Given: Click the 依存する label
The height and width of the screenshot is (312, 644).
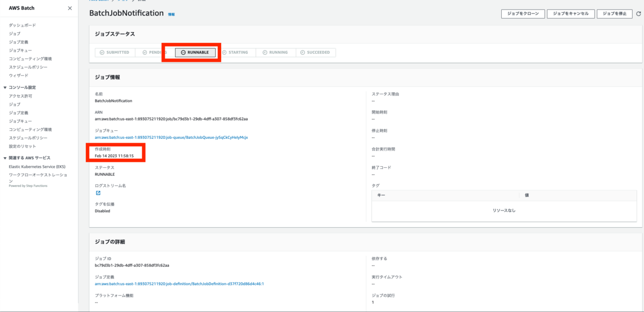Looking at the screenshot, I should [379, 258].
